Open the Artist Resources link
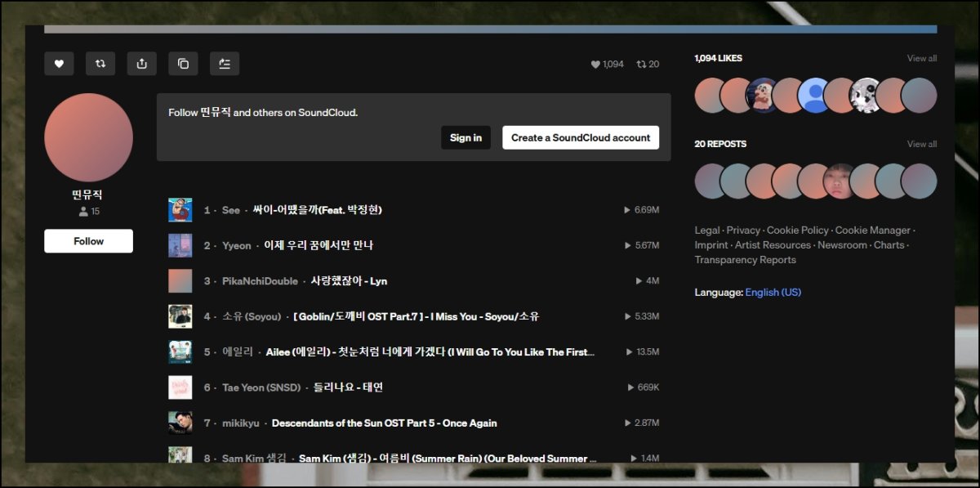Viewport: 980px width, 488px height. [773, 245]
